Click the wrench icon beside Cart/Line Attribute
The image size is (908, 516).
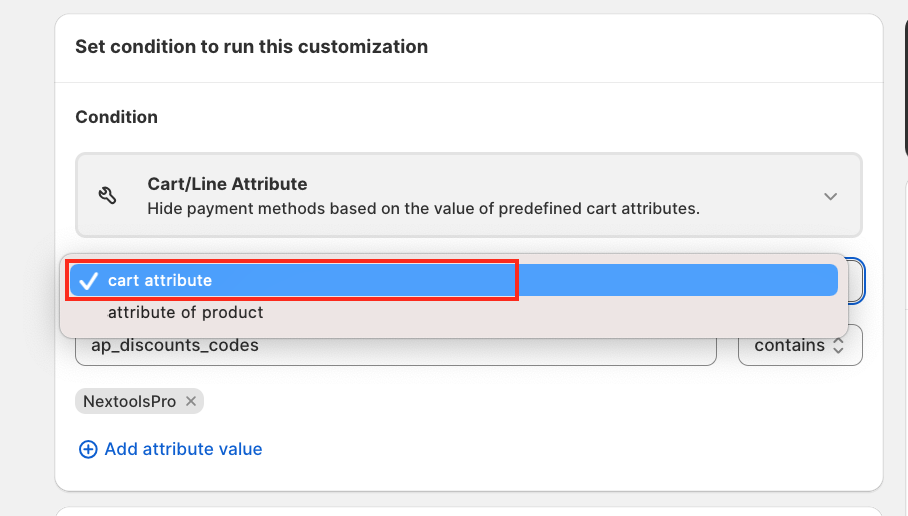point(107,195)
